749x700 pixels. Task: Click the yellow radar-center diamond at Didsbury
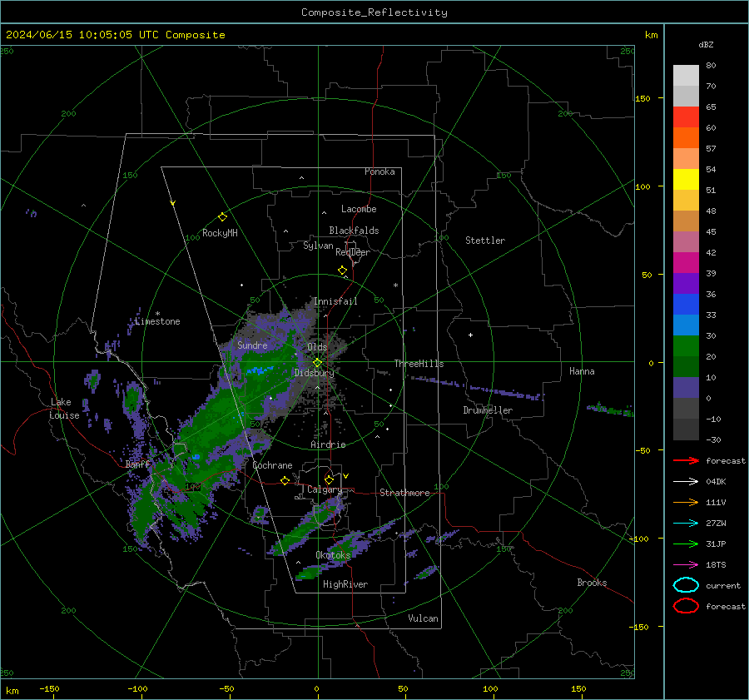pyautogui.click(x=317, y=363)
